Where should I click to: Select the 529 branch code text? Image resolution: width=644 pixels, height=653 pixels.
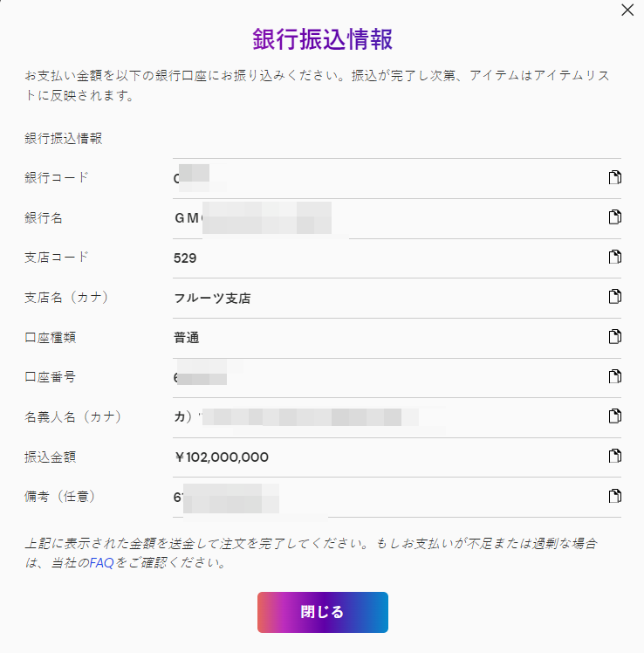(x=185, y=258)
